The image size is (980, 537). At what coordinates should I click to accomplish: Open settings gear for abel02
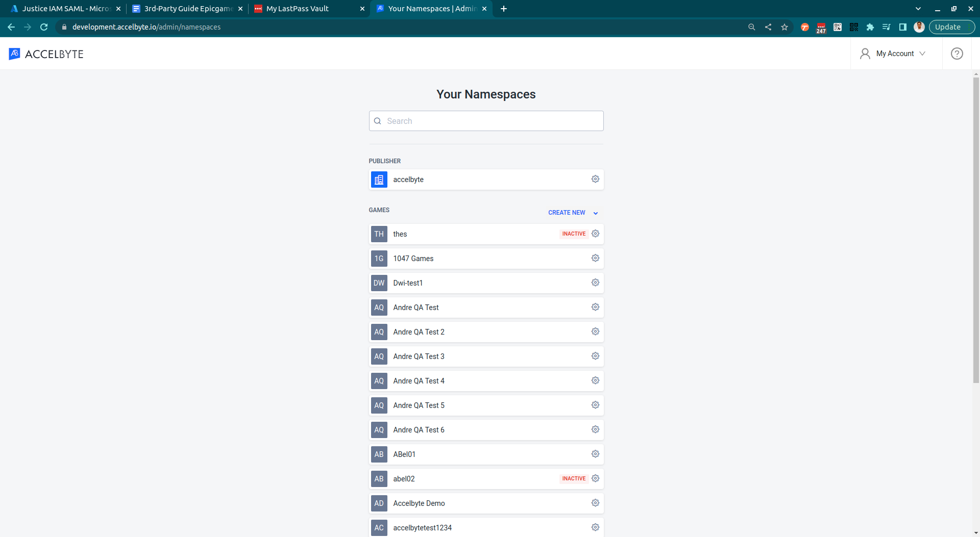595,478
